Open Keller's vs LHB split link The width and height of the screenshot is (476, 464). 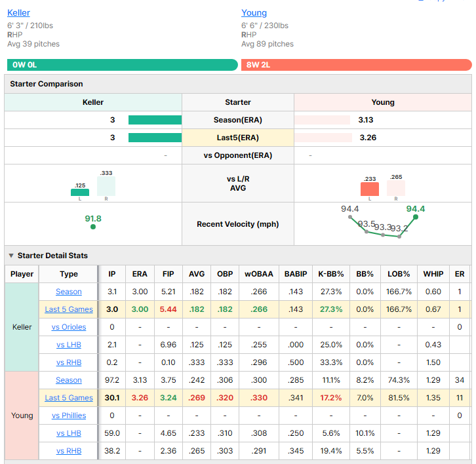(69, 345)
